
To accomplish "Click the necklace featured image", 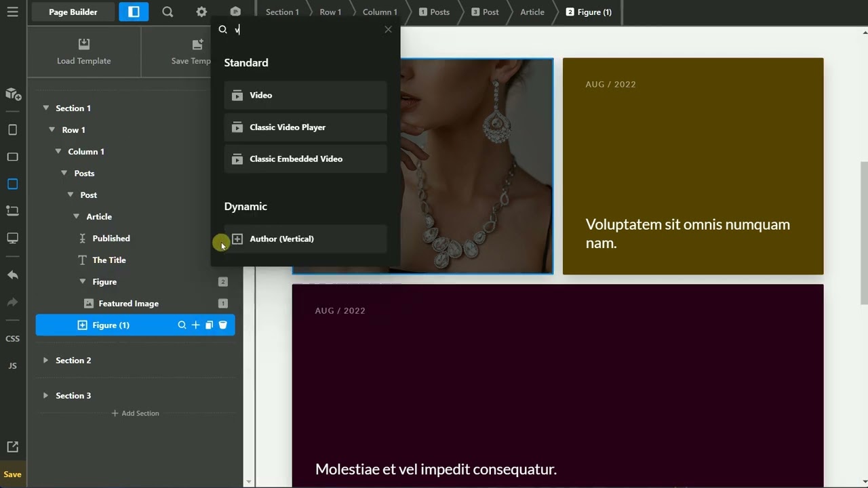I will point(477,166).
